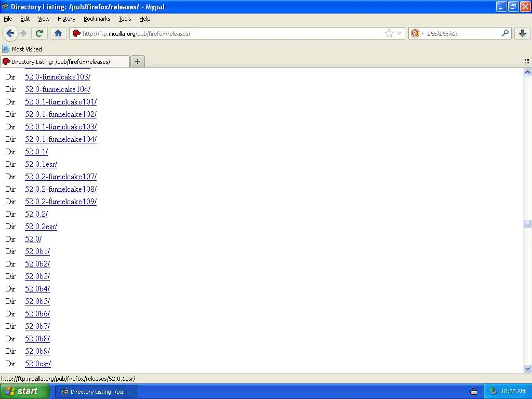Open the 52.0/ directory link
Image resolution: width=532 pixels, height=399 pixels.
coord(33,239)
